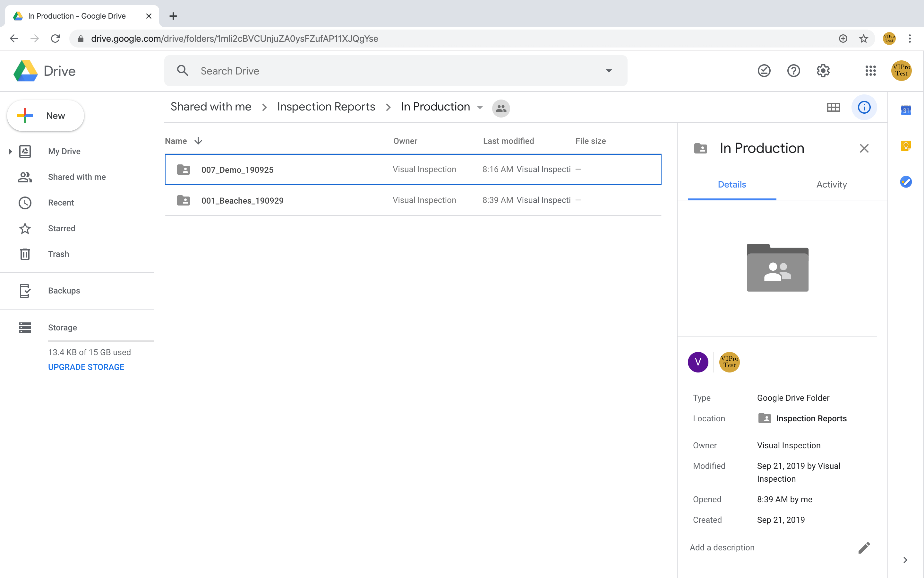Open Starred in sidebar
The height and width of the screenshot is (578, 924).
point(62,228)
